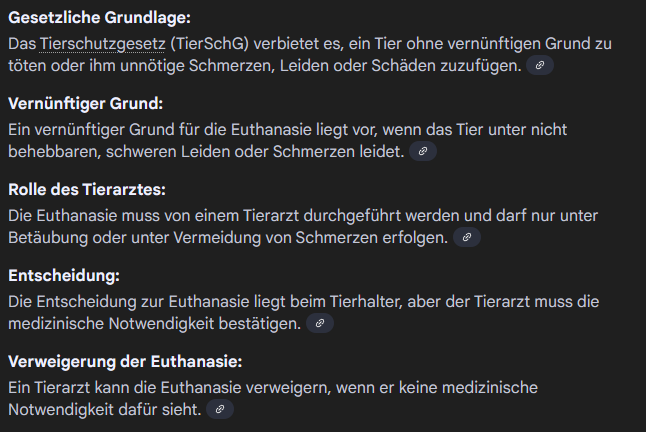This screenshot has width=646, height=432.
Task: Click the 'Verweigerung der Euthanasie:' heading
Action: 125,362
